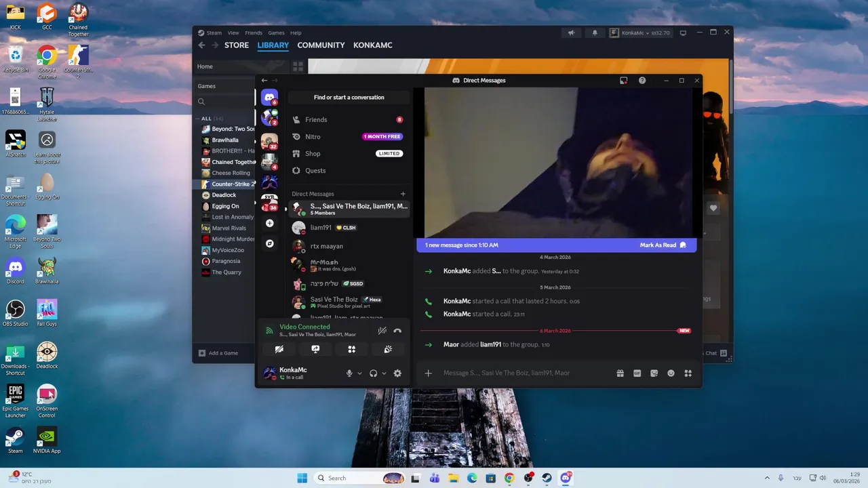Open Nitro in Discord sidebar
The width and height of the screenshot is (868, 488).
(x=349, y=136)
